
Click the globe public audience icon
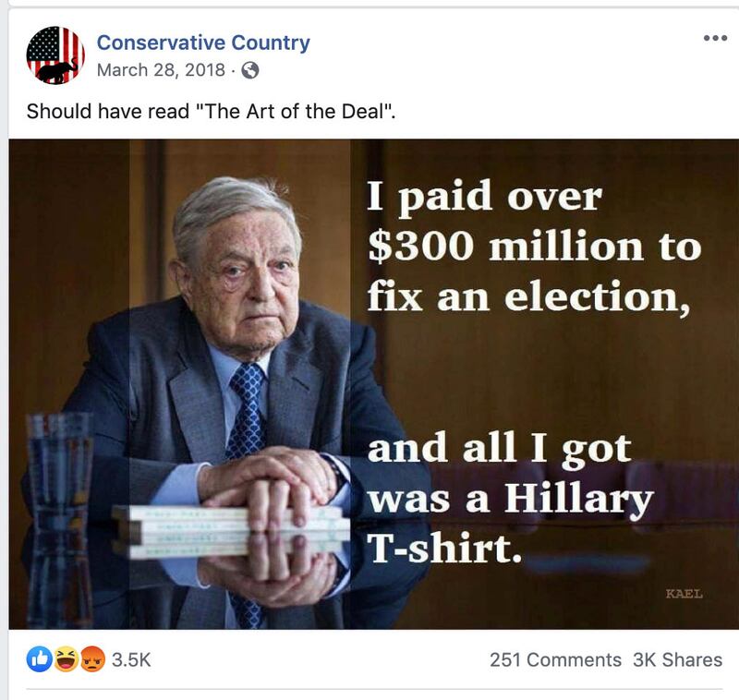[250, 70]
